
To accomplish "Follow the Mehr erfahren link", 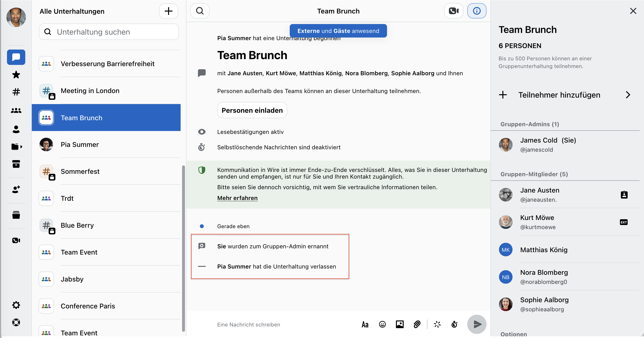I will pyautogui.click(x=237, y=198).
